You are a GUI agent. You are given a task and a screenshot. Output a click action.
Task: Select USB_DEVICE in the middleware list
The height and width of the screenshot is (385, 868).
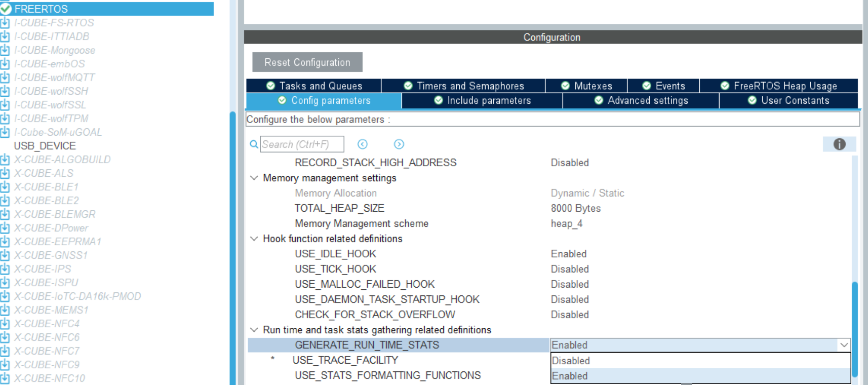click(x=45, y=146)
